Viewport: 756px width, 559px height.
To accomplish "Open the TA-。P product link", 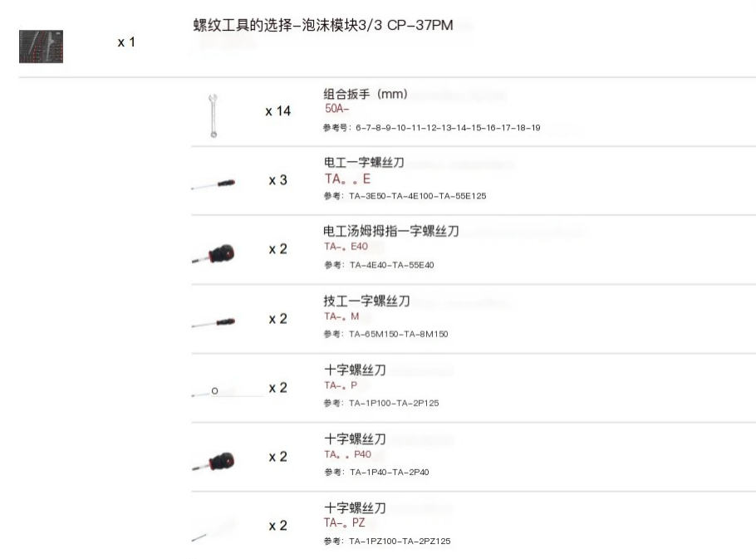I will pos(341,385).
